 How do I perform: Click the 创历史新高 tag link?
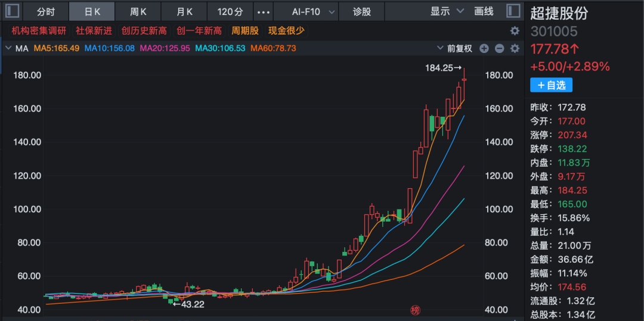click(x=144, y=30)
